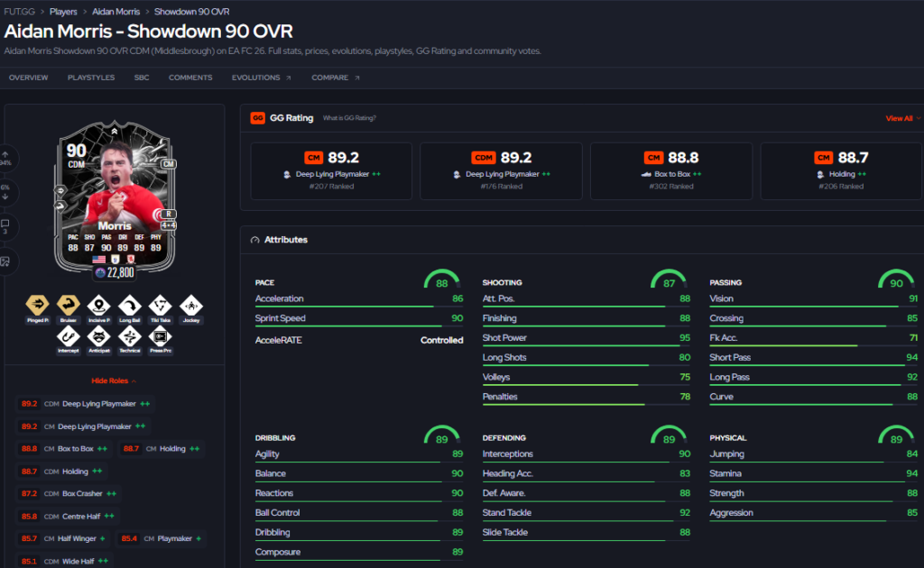The image size is (924, 568).
Task: Click the 'What is GG Rating?' link
Action: tap(349, 118)
